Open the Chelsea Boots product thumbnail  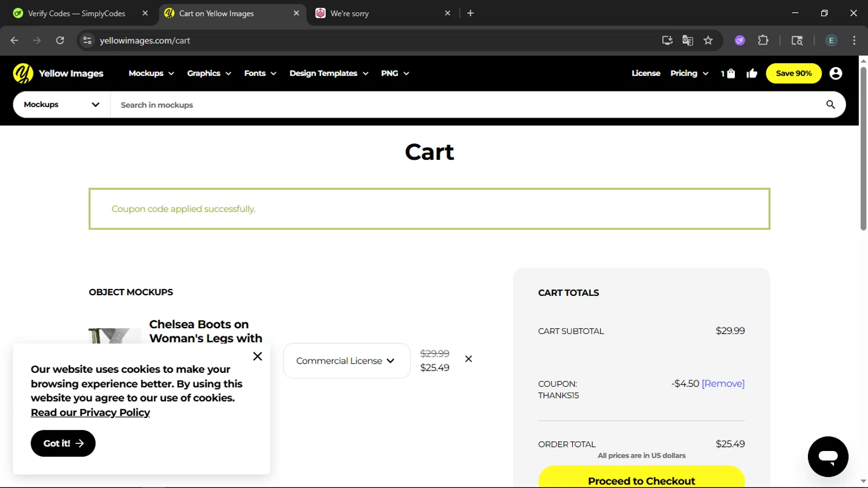click(x=115, y=336)
